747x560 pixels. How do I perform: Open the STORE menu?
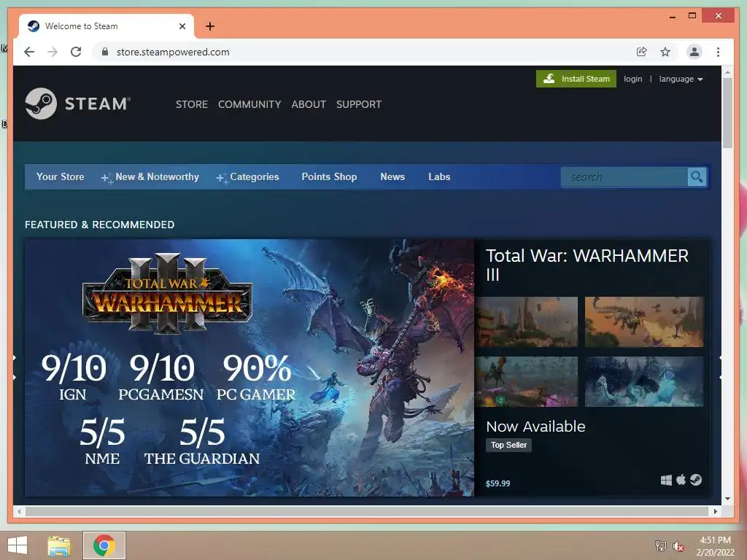(192, 104)
